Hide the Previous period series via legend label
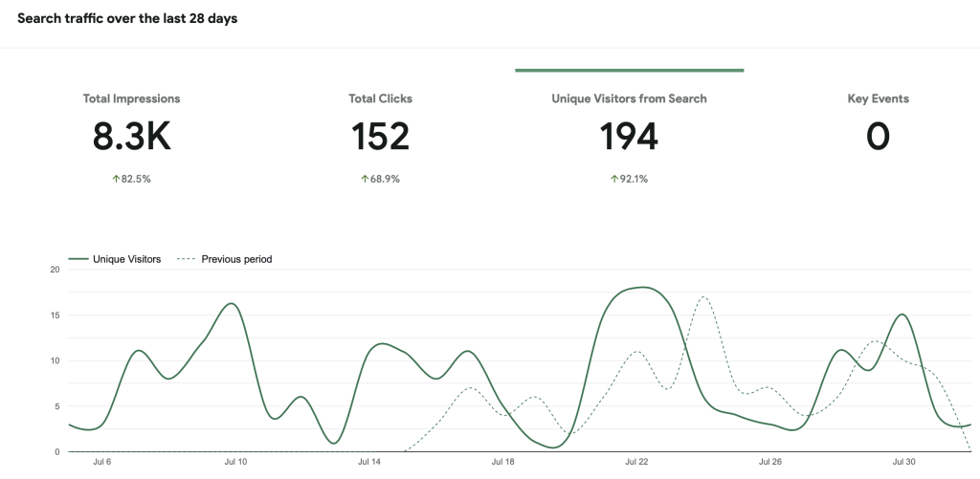This screenshot has height=479, width=980. click(x=236, y=259)
